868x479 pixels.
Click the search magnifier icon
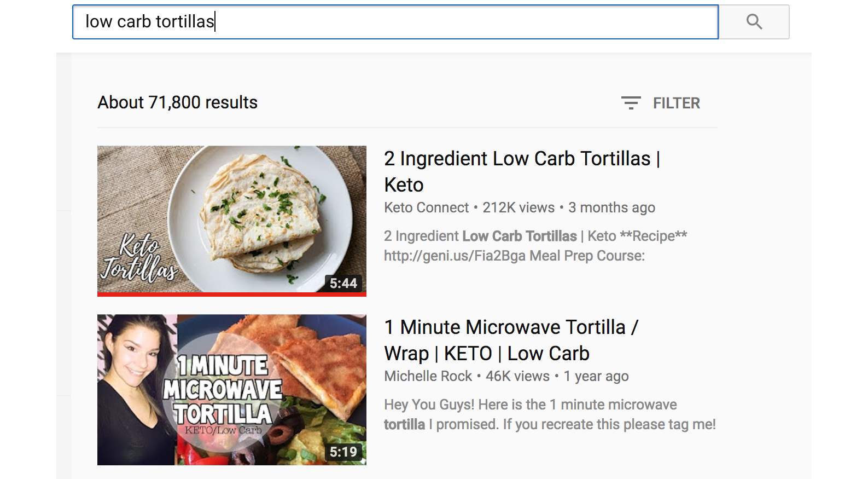coord(755,22)
